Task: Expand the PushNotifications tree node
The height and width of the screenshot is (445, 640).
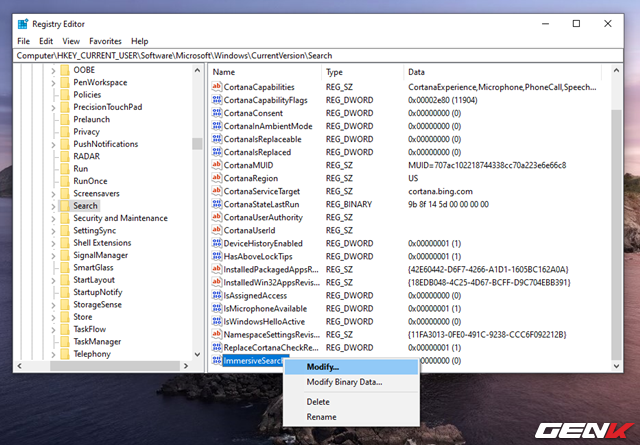Action: point(53,145)
